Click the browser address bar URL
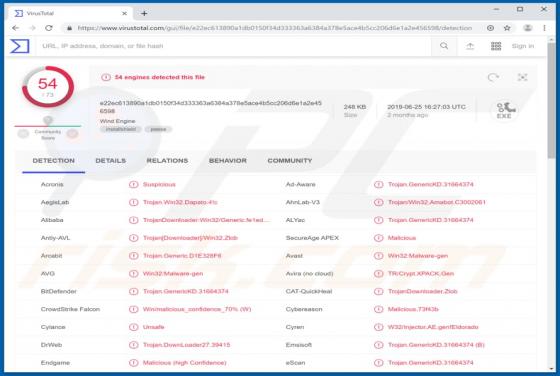 coord(275,28)
